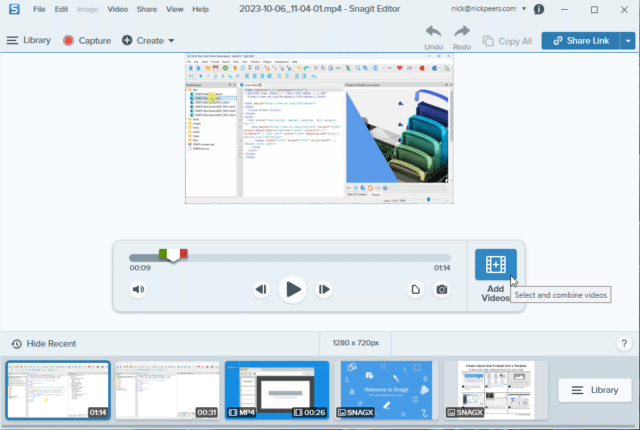This screenshot has height=430, width=640.
Task: Select the Welcome to Snagit SNAGX thumbnail
Action: [x=386, y=390]
